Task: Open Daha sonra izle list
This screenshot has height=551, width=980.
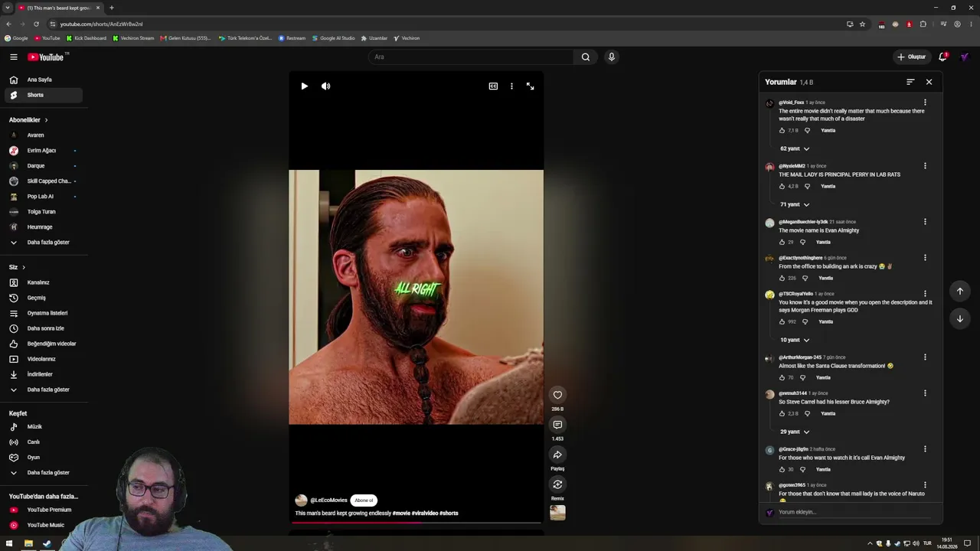Action: 45,328
